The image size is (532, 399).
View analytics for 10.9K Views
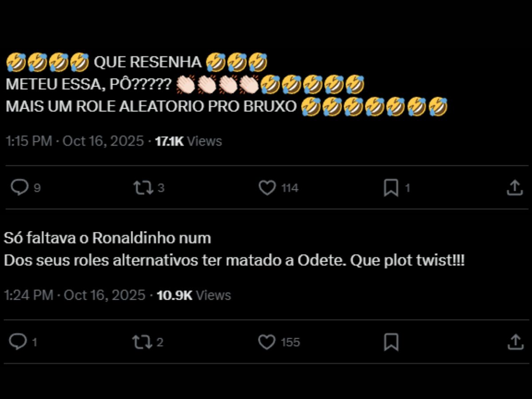194,295
